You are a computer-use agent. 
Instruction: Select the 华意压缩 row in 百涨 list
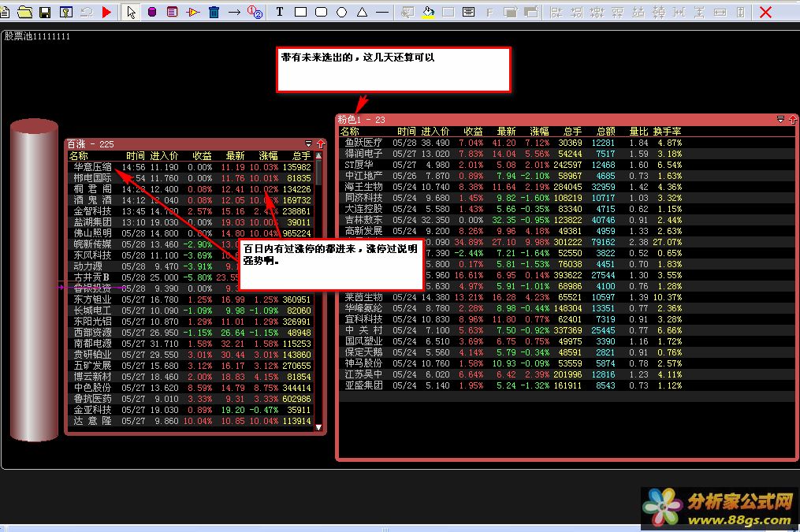(x=92, y=167)
